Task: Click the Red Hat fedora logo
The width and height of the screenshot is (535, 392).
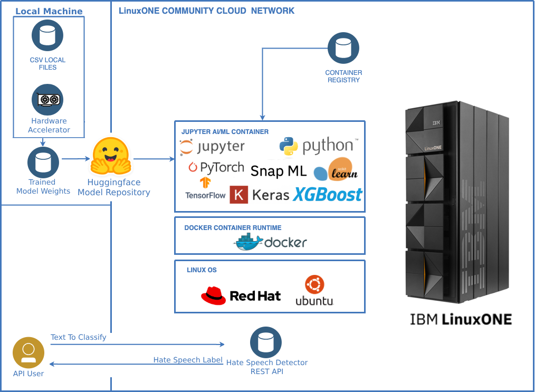Action: 213,295
